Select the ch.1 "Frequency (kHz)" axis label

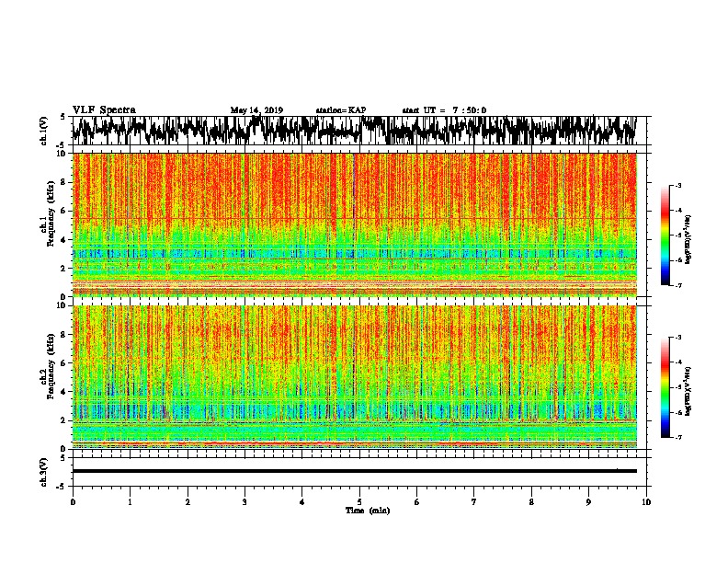pyautogui.click(x=51, y=214)
